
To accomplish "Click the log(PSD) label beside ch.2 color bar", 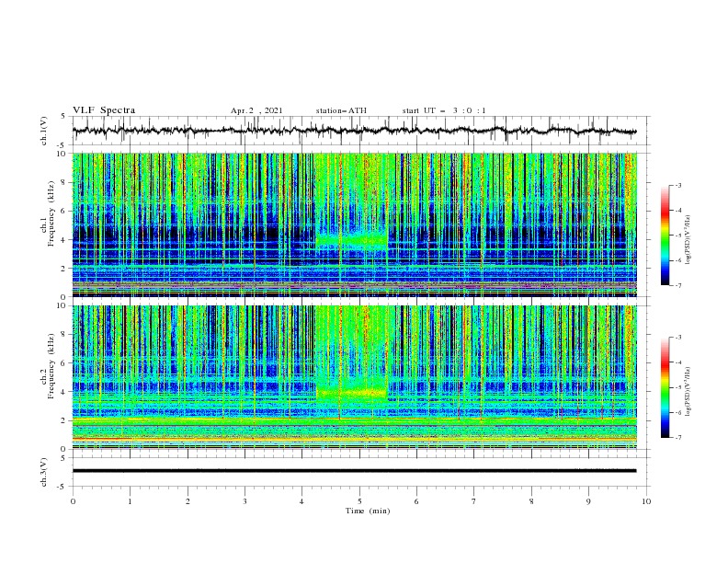I will [689, 392].
